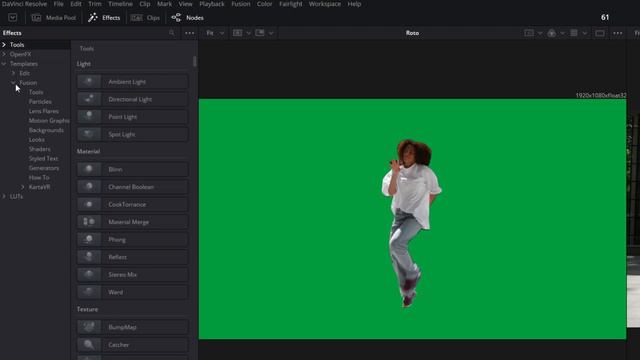The width and height of the screenshot is (640, 360).
Task: Select How To template folder
Action: tap(39, 178)
